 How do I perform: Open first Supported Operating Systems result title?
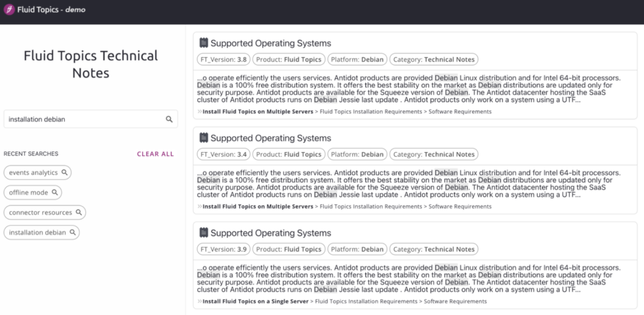pyautogui.click(x=270, y=43)
